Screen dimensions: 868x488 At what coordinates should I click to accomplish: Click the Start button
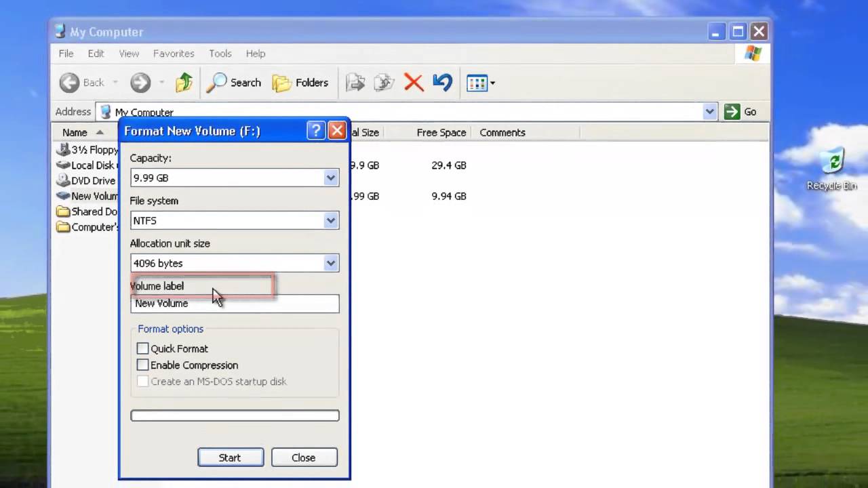(230, 457)
